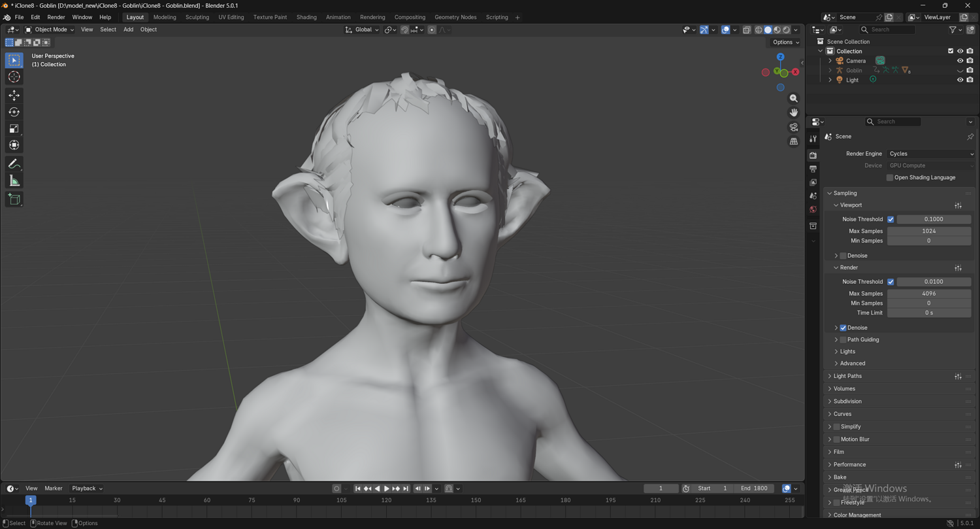
Task: Open the Add menu in viewport header
Action: [x=128, y=29]
